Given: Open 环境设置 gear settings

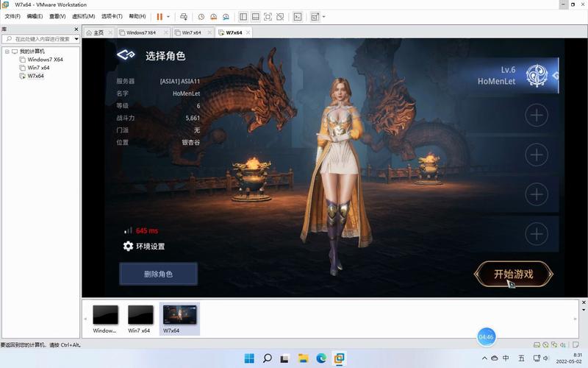Looking at the screenshot, I should pos(144,247).
